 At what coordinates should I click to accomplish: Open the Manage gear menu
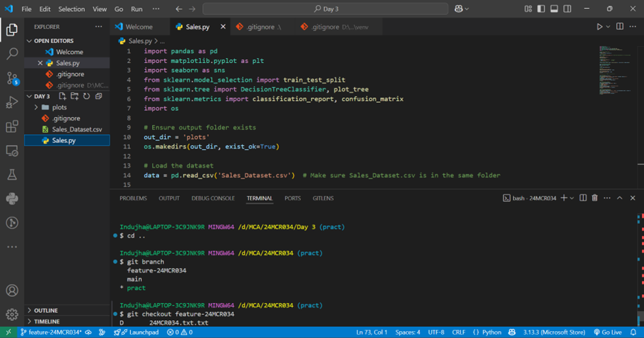(x=12, y=315)
